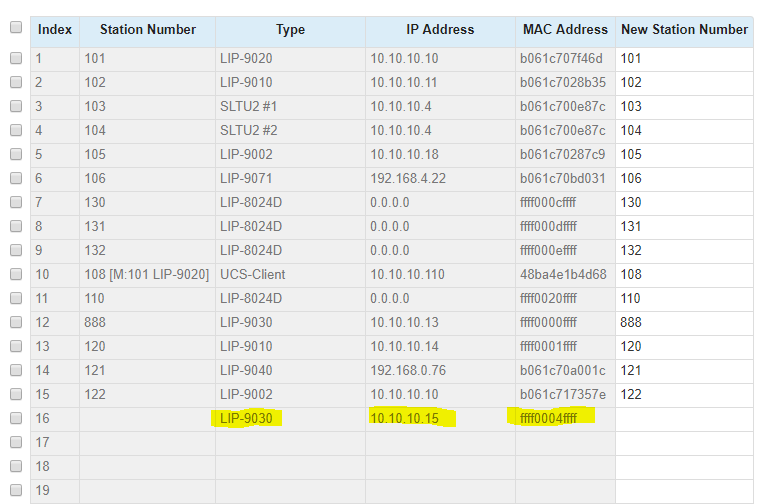Tick the select-all checkbox in the header

coord(16,27)
